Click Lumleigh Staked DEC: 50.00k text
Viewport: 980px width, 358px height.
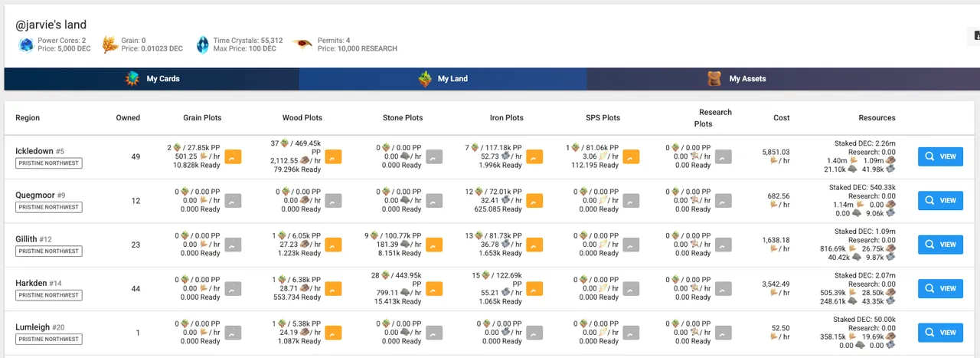click(864, 319)
